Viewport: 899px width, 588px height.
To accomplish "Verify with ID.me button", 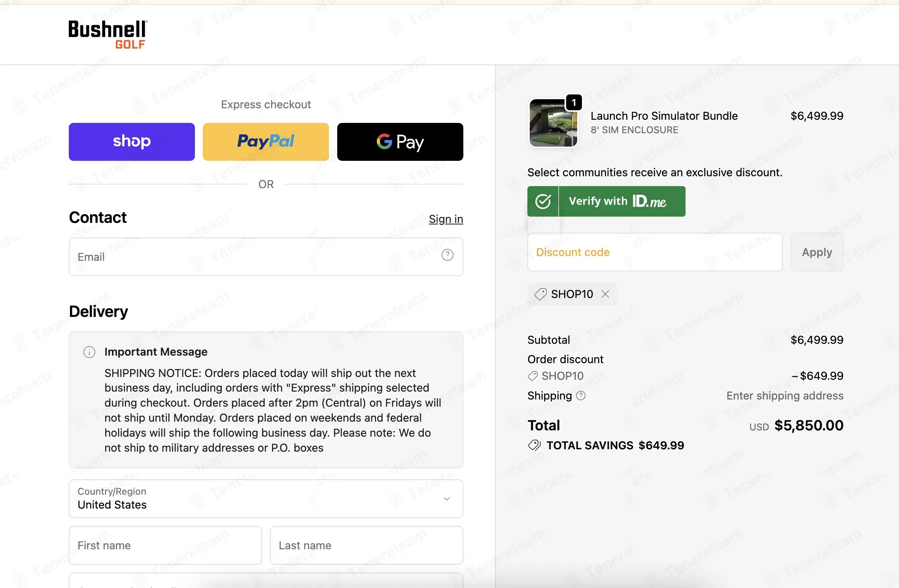I will (606, 201).
